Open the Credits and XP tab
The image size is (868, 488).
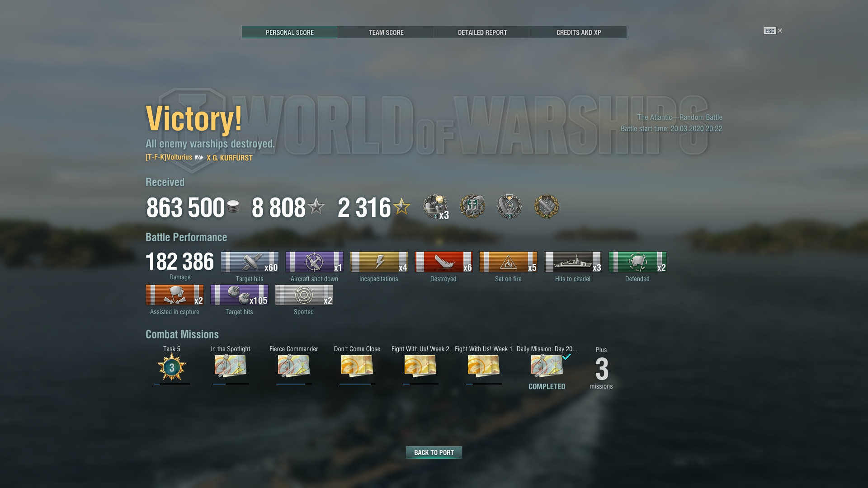tap(579, 33)
